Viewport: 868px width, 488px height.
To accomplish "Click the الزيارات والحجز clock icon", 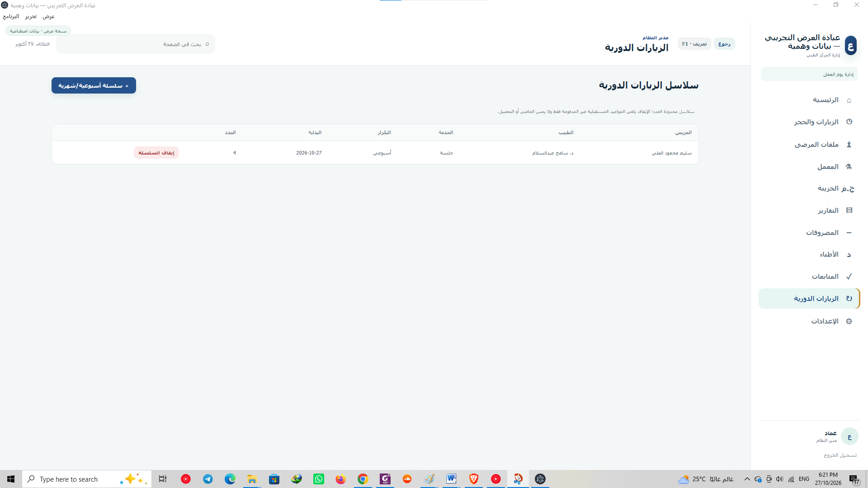I will [x=849, y=122].
